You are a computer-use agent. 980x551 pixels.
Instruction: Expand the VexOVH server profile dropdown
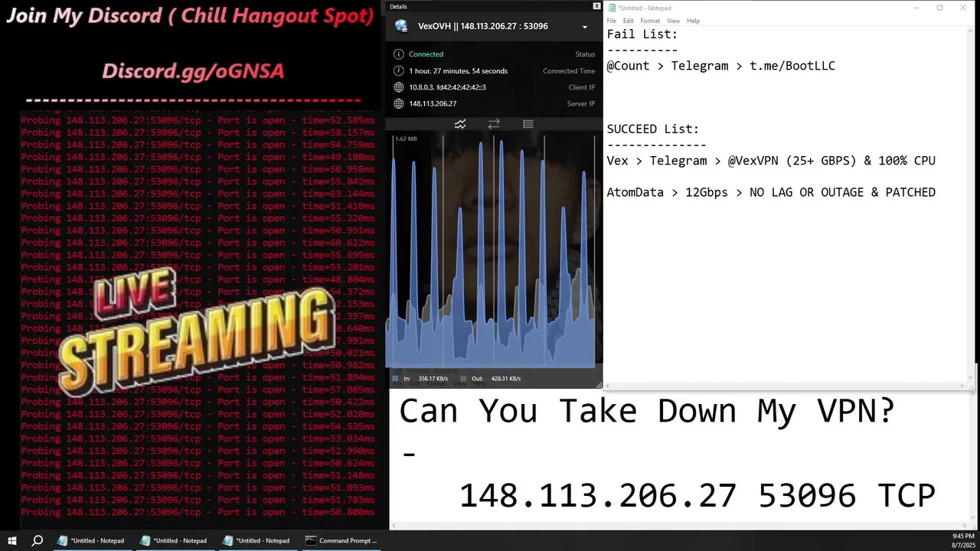(x=585, y=27)
